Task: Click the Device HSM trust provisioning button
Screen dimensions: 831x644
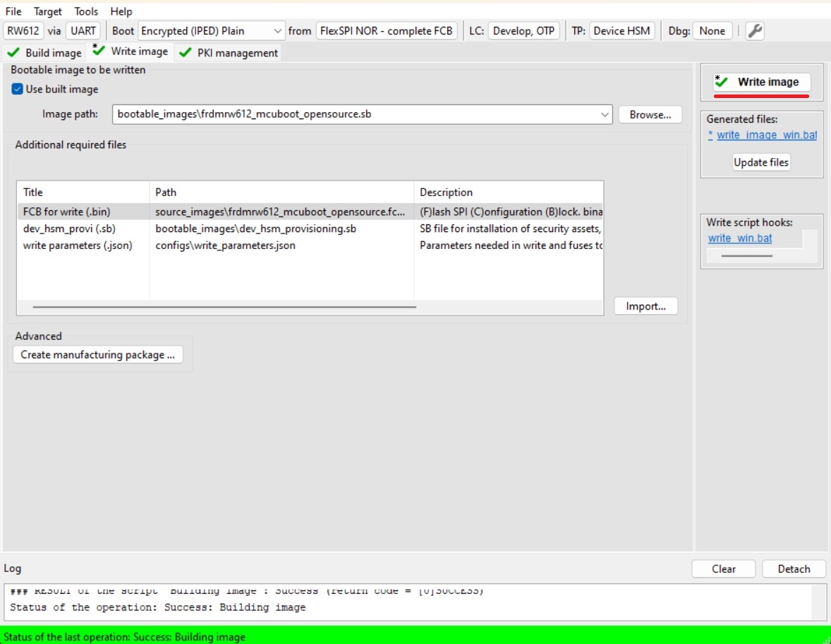Action: 621,31
